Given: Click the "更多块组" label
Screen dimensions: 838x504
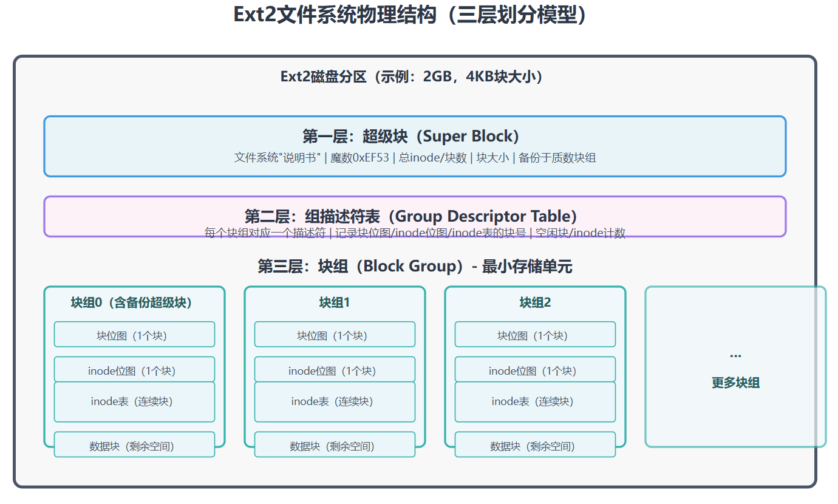Looking at the screenshot, I should point(735,383).
